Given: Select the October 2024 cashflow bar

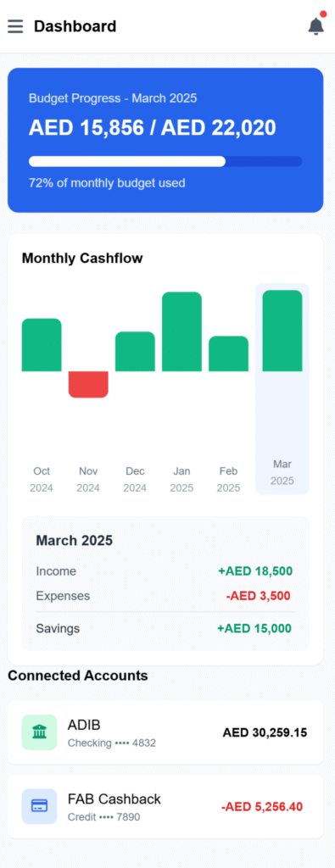Looking at the screenshot, I should coord(42,344).
